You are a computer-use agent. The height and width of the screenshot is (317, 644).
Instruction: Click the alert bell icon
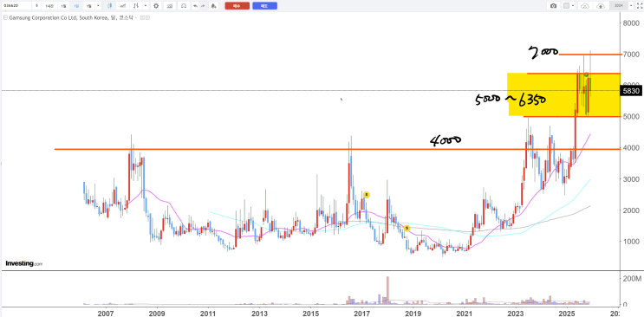tap(213, 6)
